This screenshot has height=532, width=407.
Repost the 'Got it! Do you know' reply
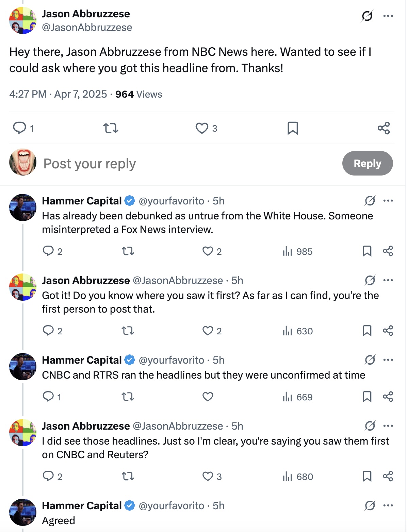point(128,331)
